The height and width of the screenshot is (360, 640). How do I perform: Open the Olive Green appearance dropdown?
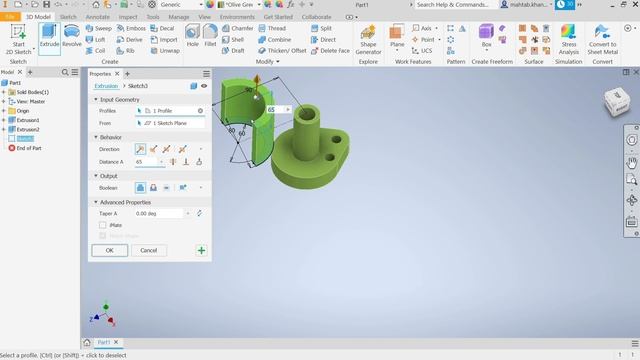pos(259,4)
